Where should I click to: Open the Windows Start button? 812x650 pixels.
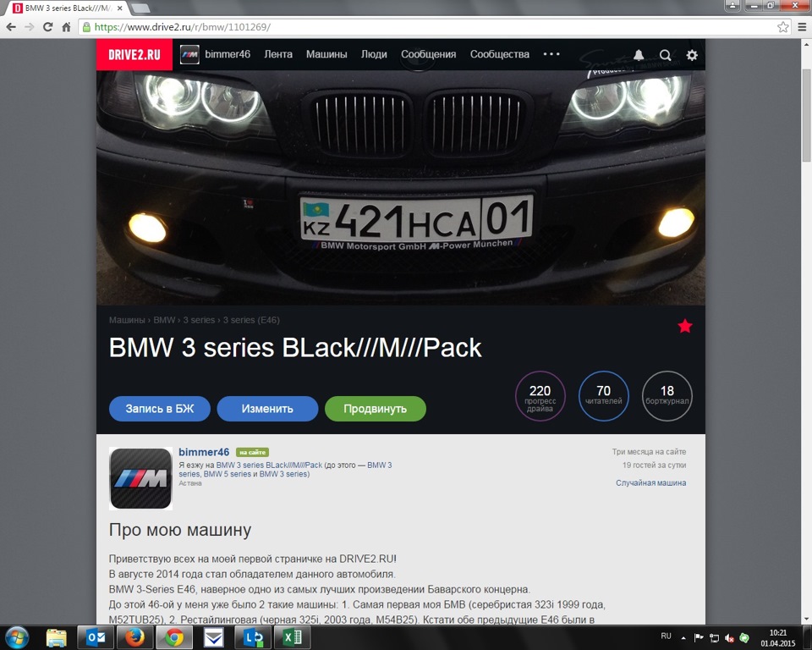point(17,637)
